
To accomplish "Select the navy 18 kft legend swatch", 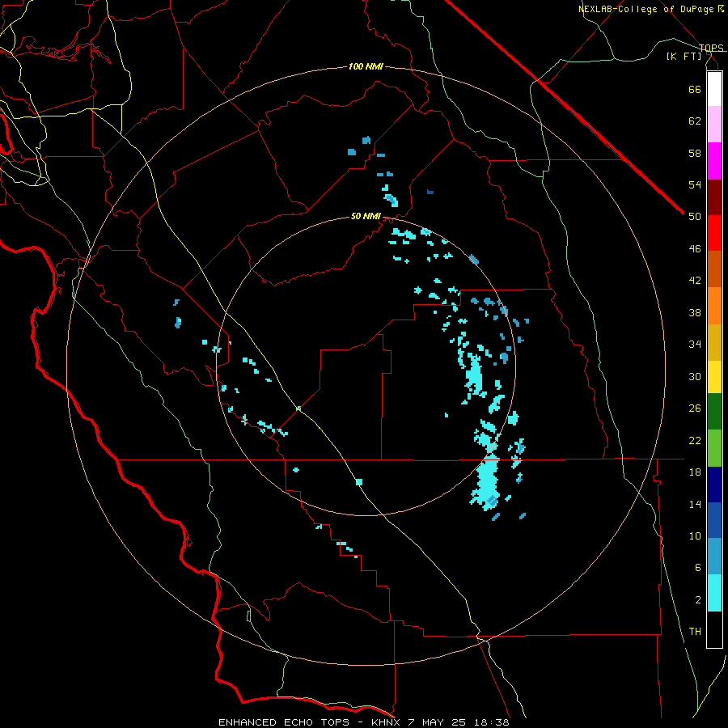I will (714, 485).
